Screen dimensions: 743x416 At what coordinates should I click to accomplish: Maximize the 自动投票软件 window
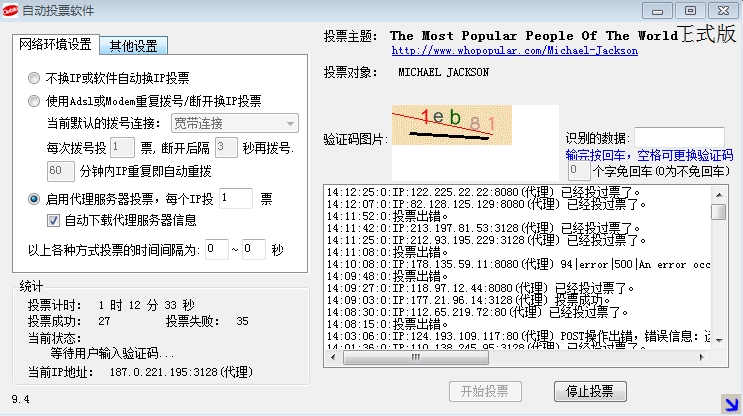(x=690, y=10)
